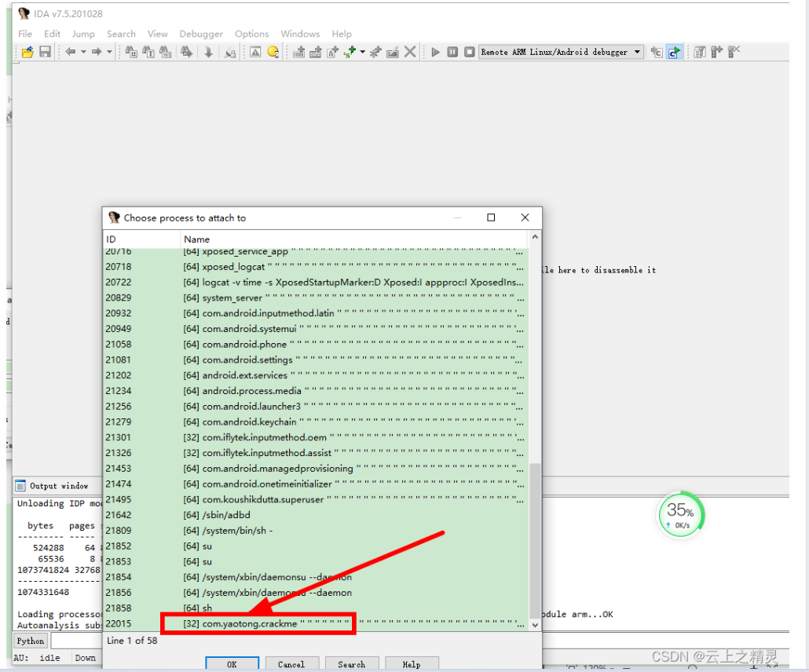
Task: Sort the process list by the ID column header
Action: tap(141, 239)
